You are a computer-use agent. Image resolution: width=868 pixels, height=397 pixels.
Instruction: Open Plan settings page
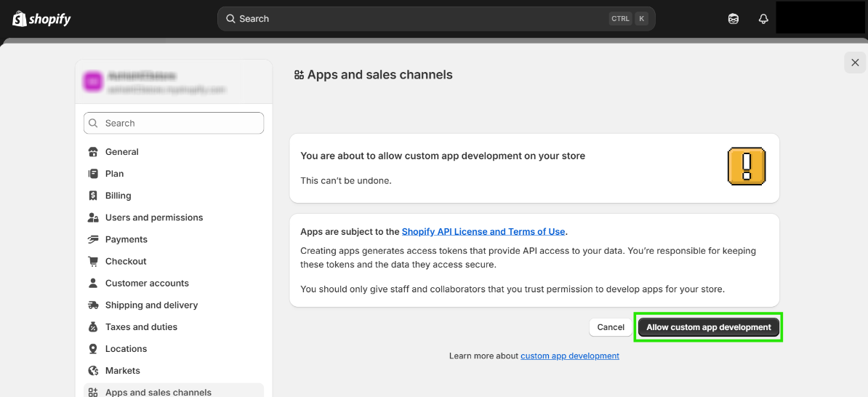pos(114,174)
